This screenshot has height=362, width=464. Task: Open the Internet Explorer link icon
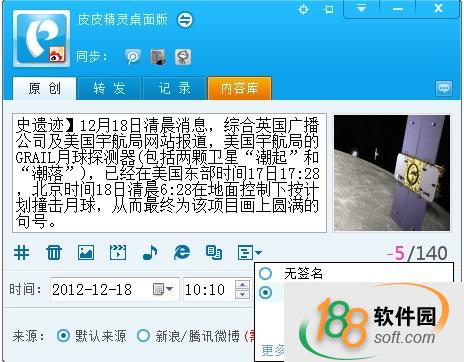point(182,252)
